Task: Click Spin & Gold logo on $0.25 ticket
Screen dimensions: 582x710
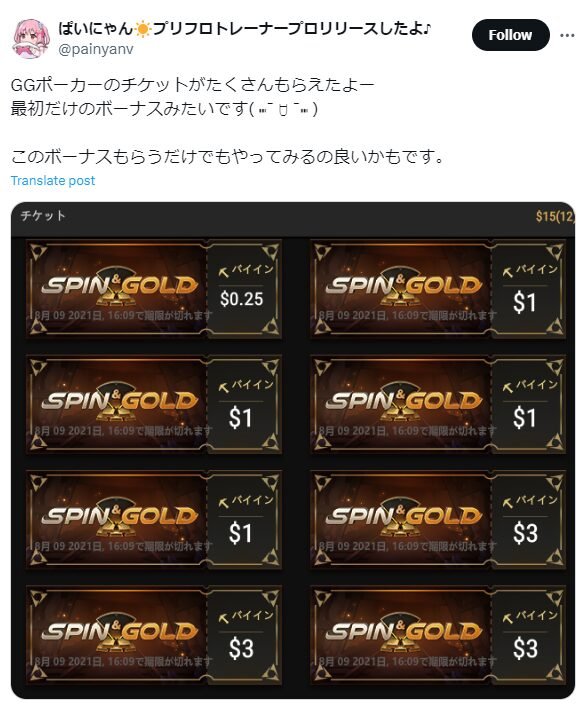Action: 120,285
